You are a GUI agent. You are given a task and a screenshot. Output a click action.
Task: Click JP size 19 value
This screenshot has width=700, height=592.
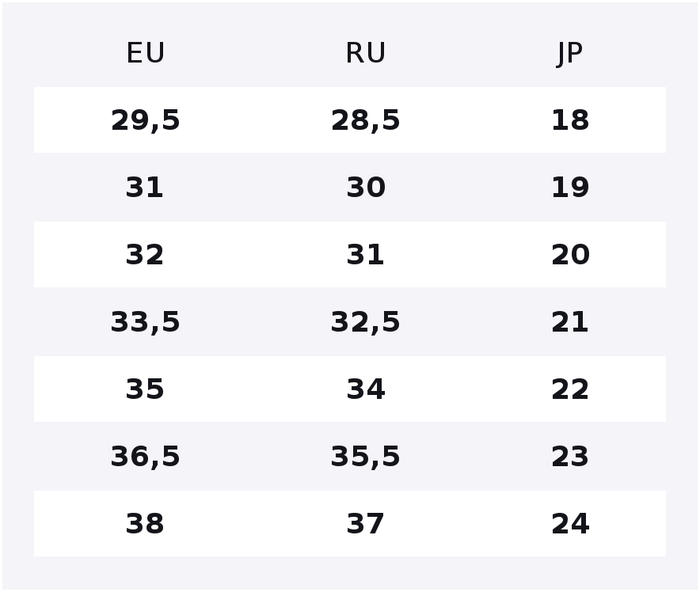570,188
